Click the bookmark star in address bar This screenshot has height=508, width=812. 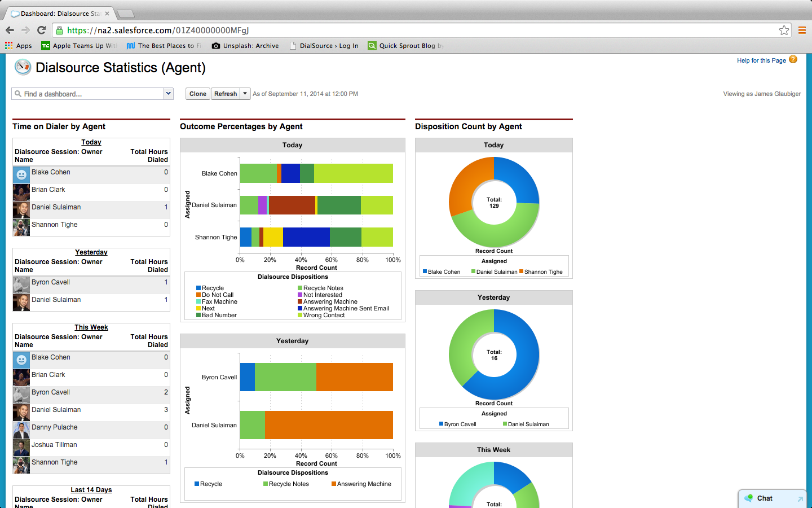pos(784,30)
